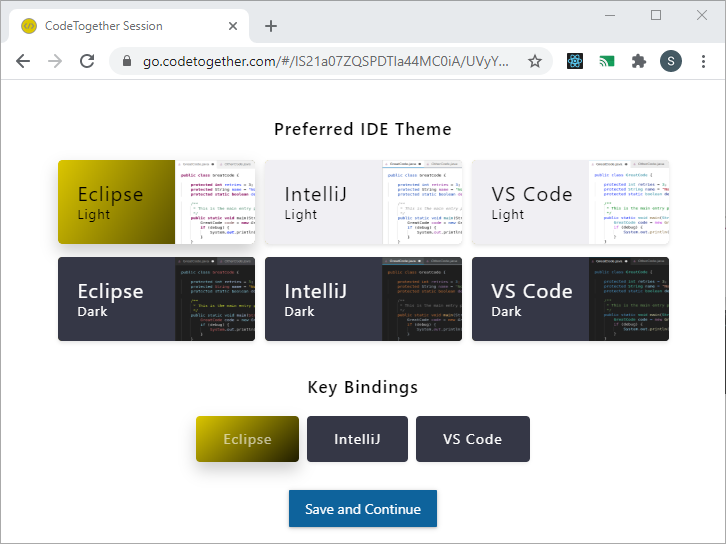Choose the Eclipse Light theme
This screenshot has width=726, height=544.
point(156,202)
